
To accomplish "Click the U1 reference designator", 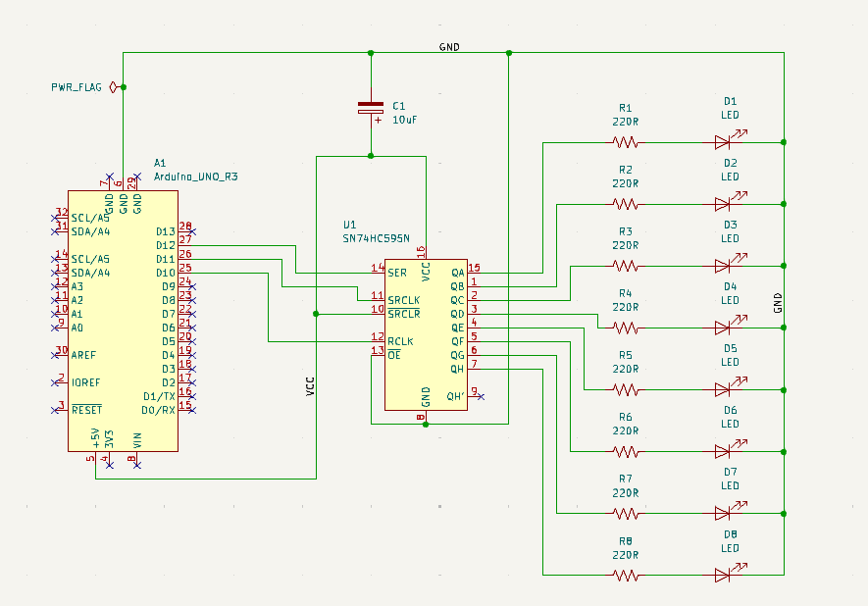I will pos(349,225).
